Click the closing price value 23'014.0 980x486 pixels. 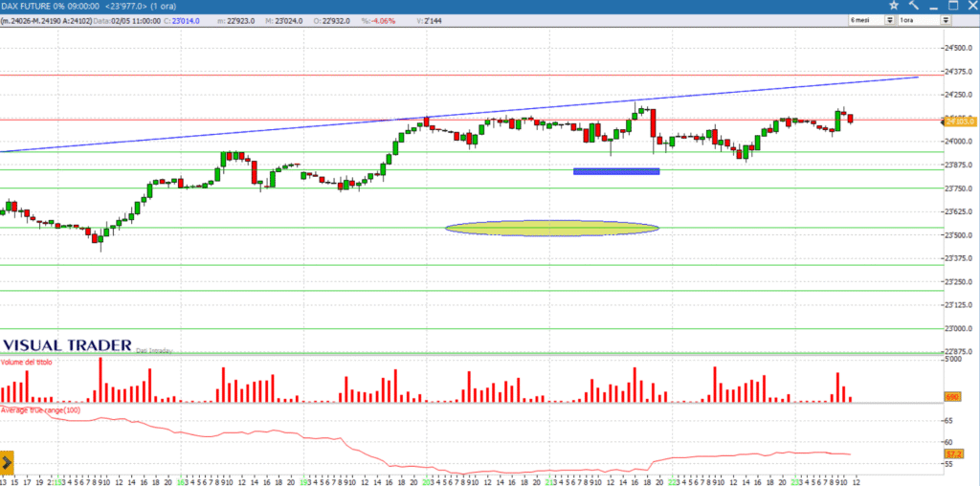point(186,21)
